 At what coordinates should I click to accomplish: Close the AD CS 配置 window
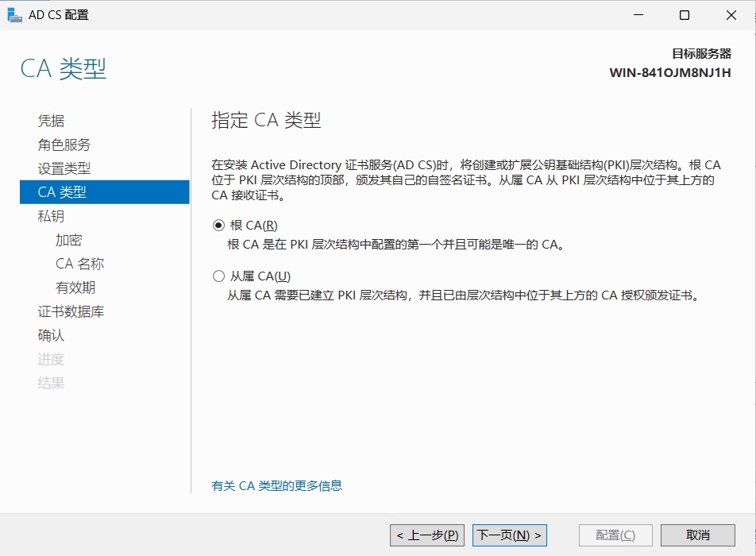pyautogui.click(x=731, y=15)
